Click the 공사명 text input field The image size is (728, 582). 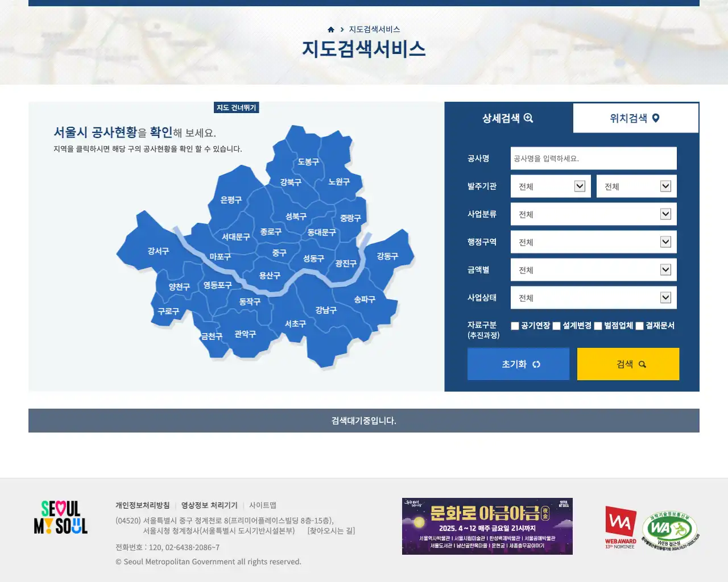(593, 159)
